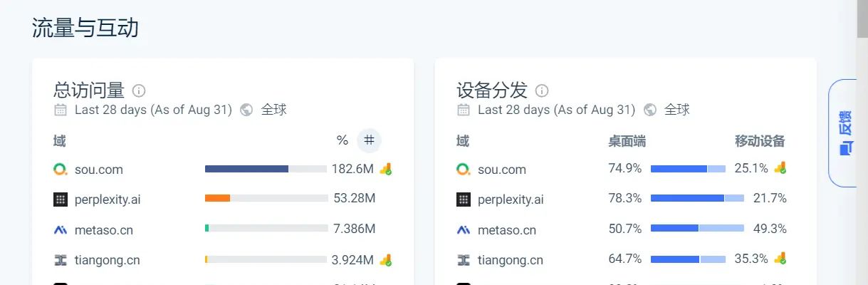
Task: Click globe icon in 设备分发 card
Action: (x=650, y=110)
